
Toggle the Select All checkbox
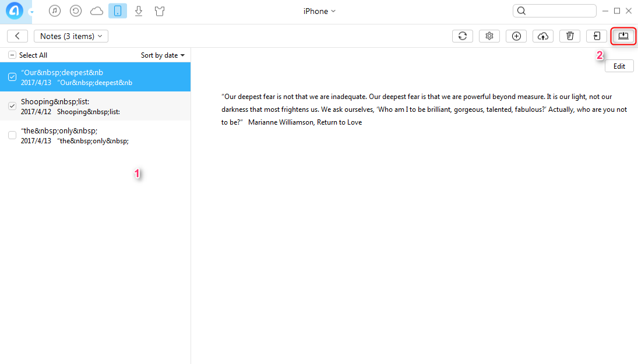[12, 55]
